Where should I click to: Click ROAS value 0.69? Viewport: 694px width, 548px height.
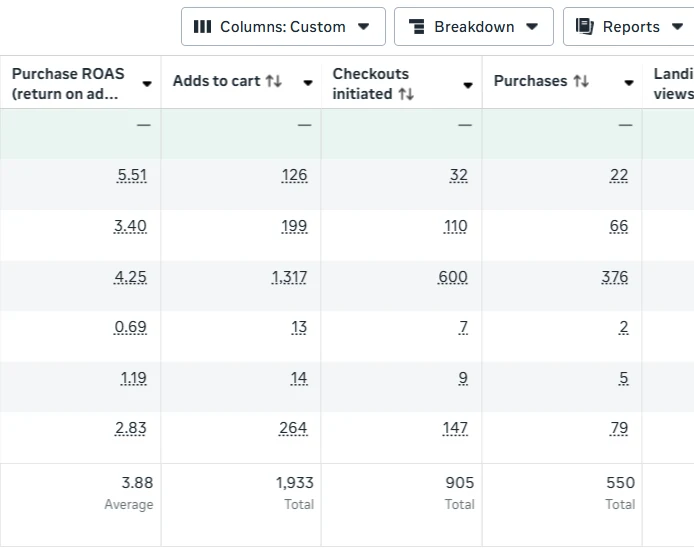point(130,327)
